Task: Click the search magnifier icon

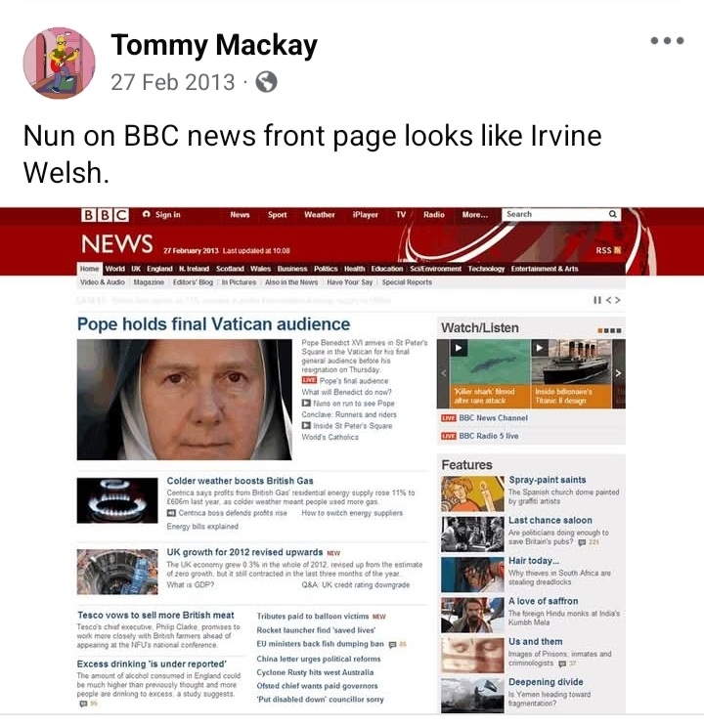Action: point(613,214)
